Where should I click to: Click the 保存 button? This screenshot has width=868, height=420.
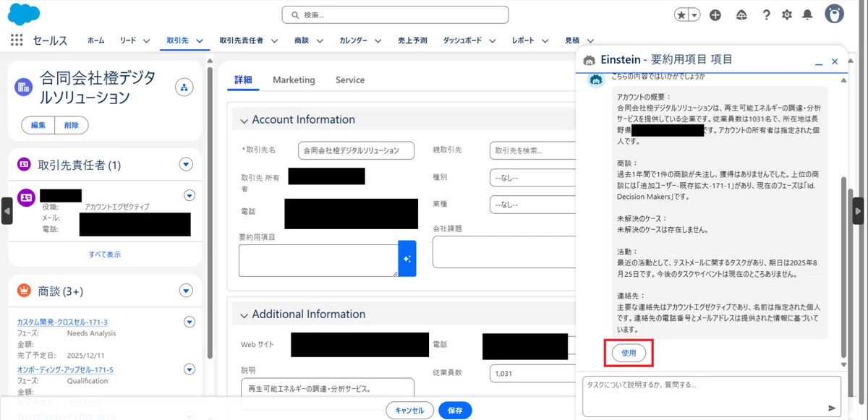(x=455, y=410)
